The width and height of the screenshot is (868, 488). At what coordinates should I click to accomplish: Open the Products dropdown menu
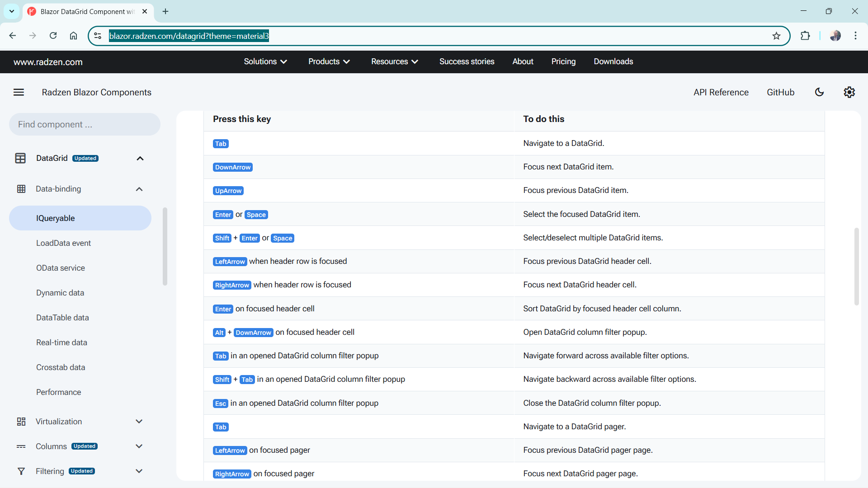[329, 61]
